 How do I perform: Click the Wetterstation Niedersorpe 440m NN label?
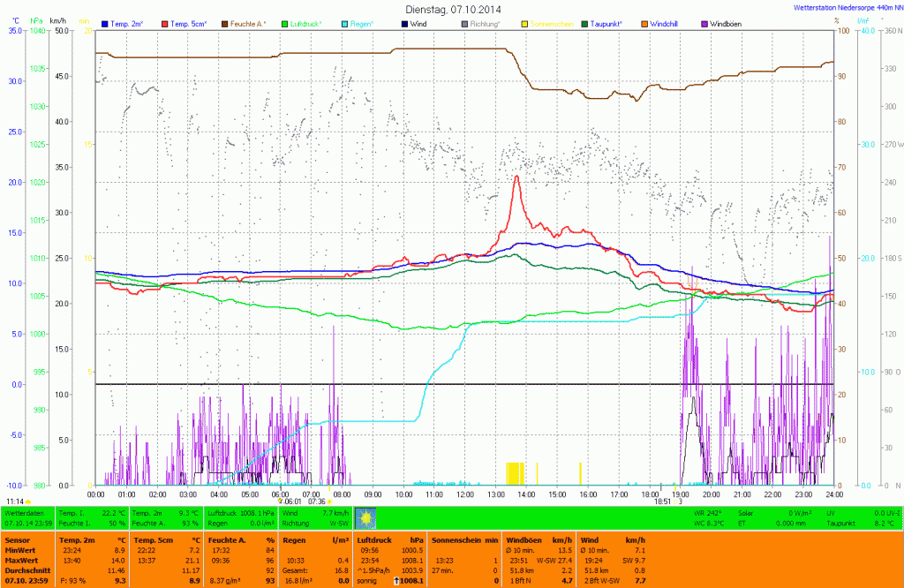coord(841,8)
